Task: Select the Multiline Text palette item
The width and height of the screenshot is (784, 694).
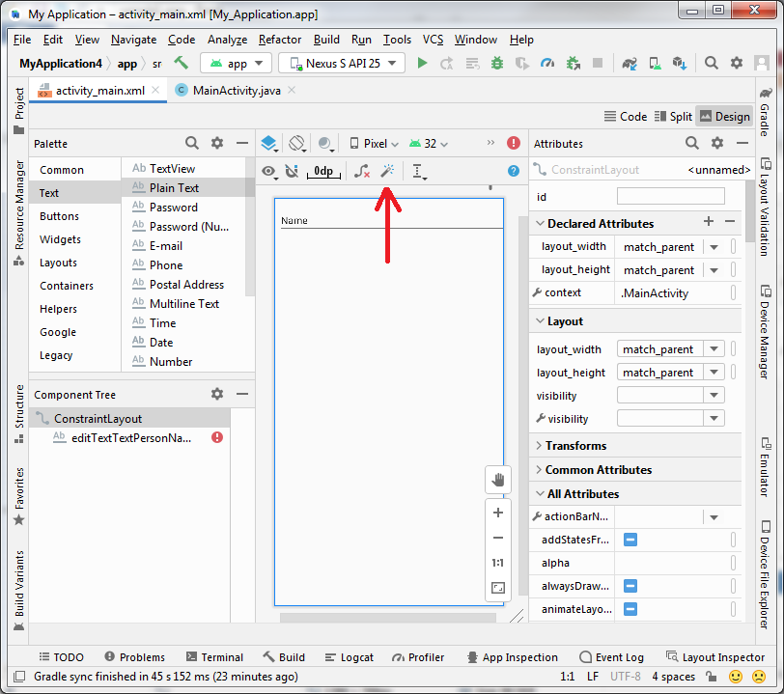Action: (184, 303)
